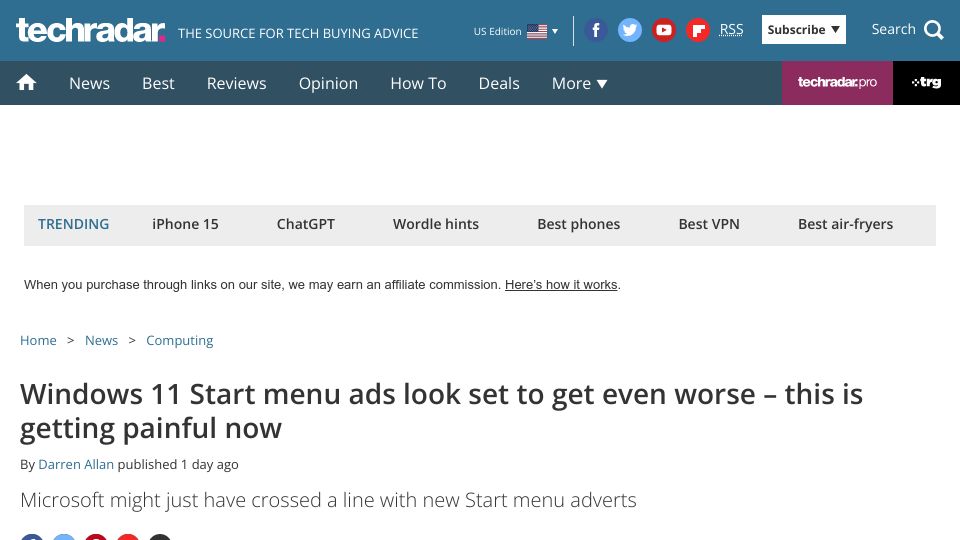The width and height of the screenshot is (960, 540).
Task: Open trending topic Best VPN
Action: [x=709, y=224]
